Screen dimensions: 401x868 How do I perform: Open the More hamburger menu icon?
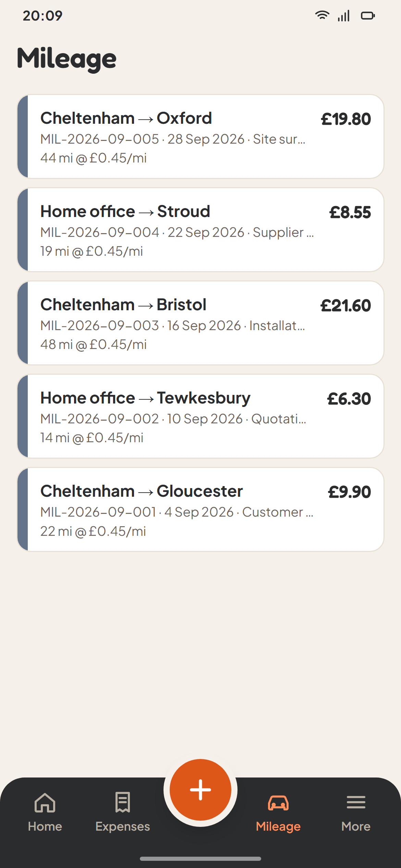click(356, 802)
